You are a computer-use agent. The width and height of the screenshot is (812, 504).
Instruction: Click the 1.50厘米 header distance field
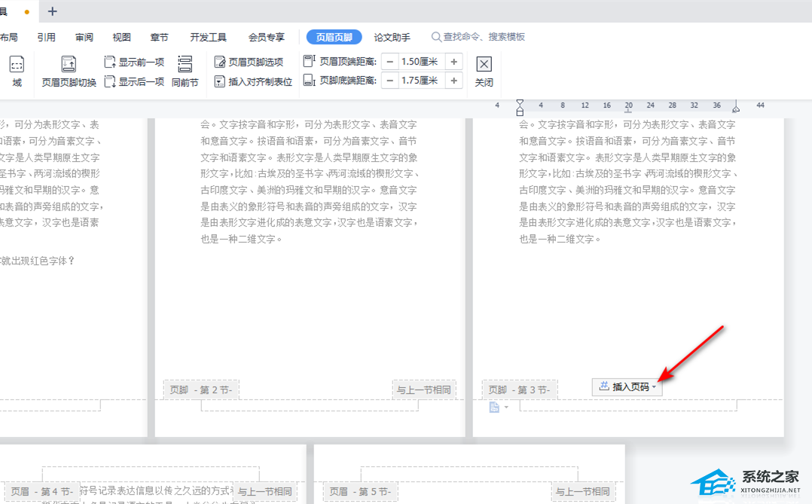(420, 62)
